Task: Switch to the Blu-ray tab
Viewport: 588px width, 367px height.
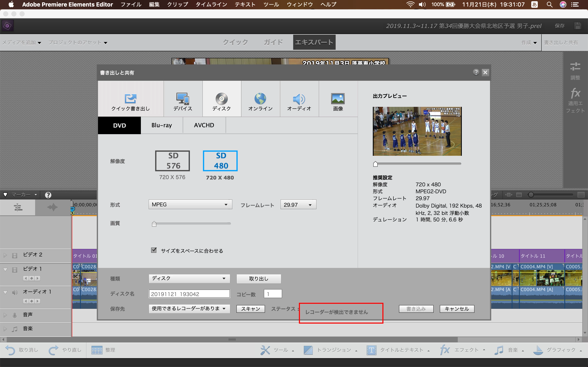Action: (x=161, y=125)
